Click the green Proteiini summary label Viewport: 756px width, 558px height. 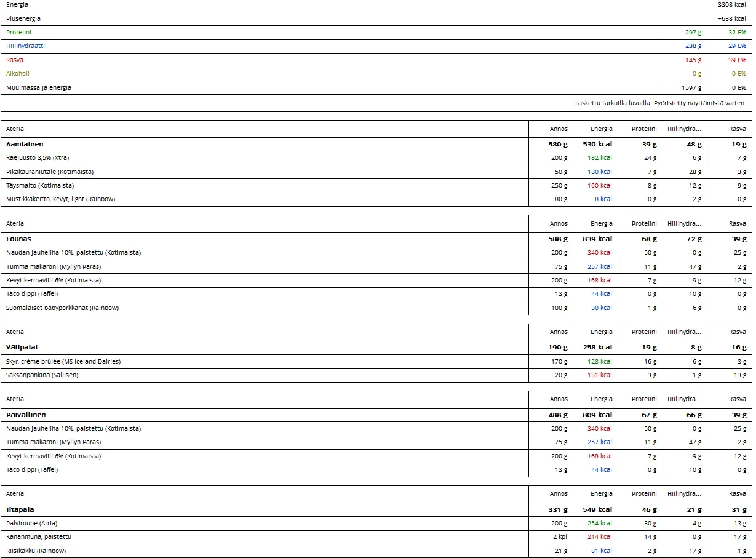[x=18, y=32]
